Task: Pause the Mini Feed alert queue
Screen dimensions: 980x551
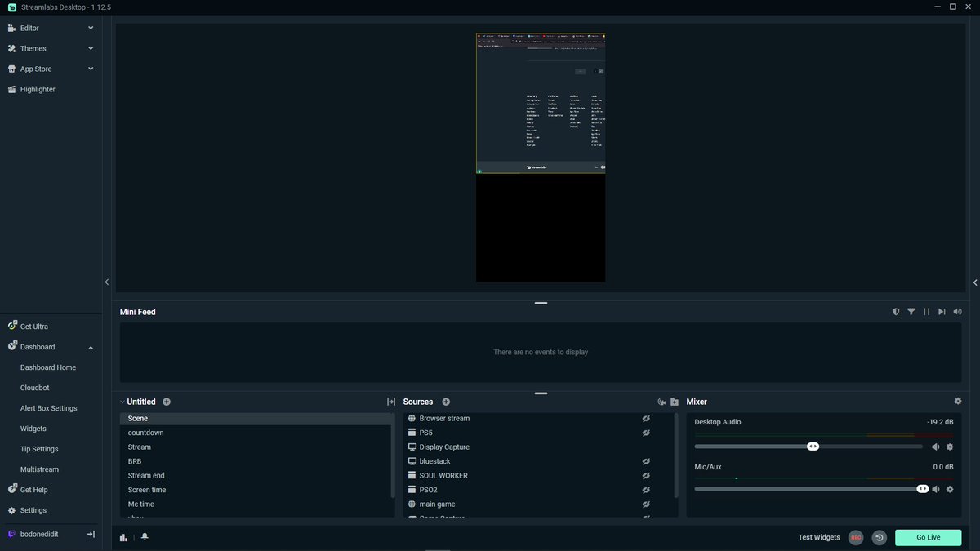Action: 926,312
